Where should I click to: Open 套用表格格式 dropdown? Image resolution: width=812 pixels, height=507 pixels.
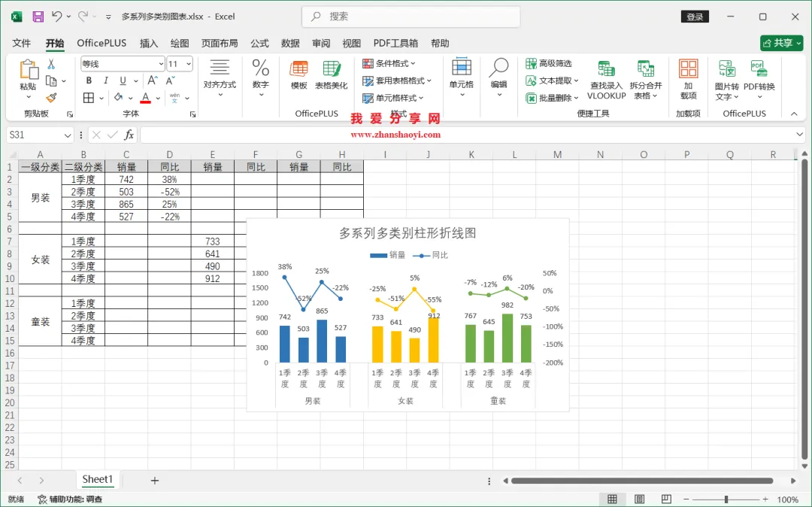click(397, 80)
